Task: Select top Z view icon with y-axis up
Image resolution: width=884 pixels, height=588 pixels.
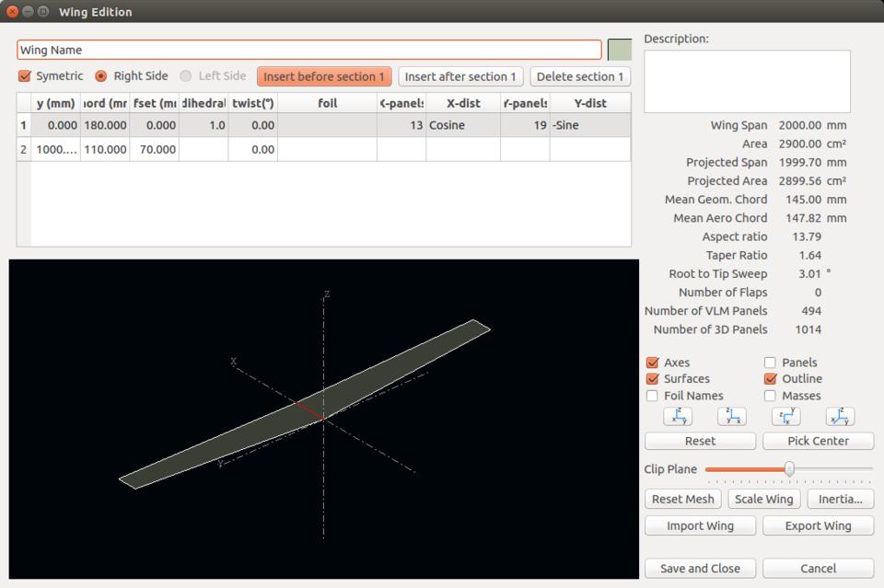Action: (786, 417)
